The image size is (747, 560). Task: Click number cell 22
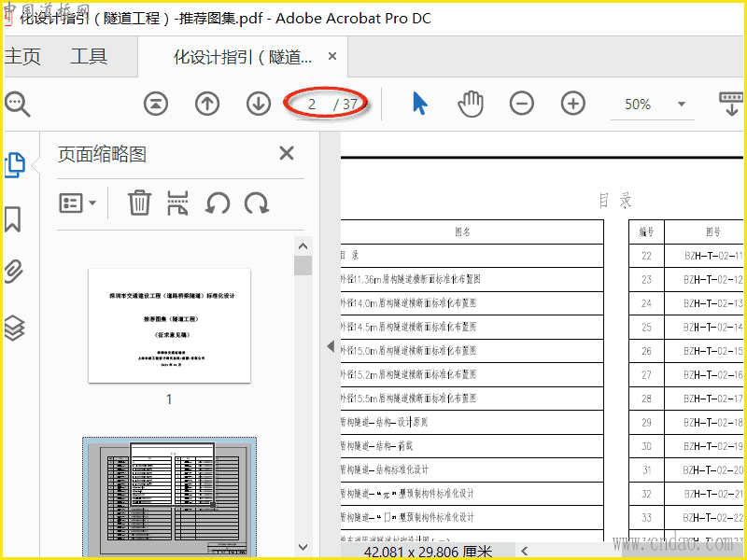(646, 256)
